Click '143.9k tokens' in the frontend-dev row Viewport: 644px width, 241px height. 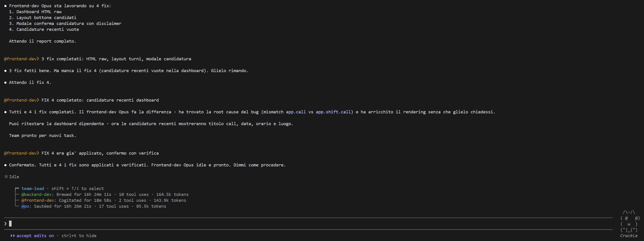tap(170, 200)
